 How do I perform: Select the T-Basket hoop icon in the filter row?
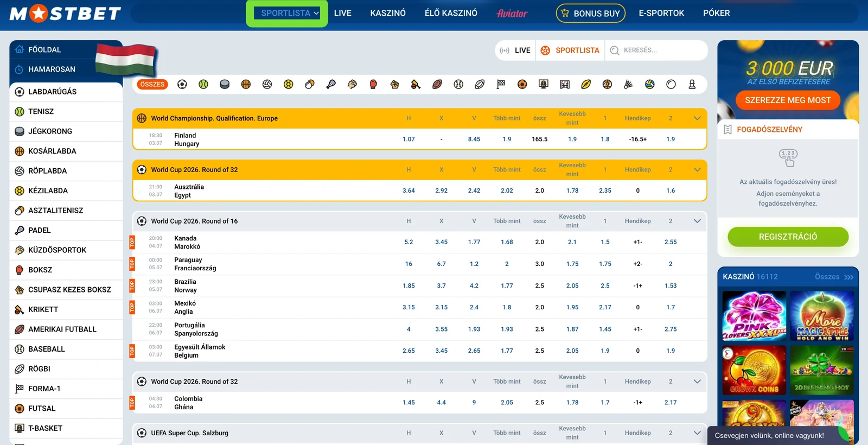(x=544, y=84)
